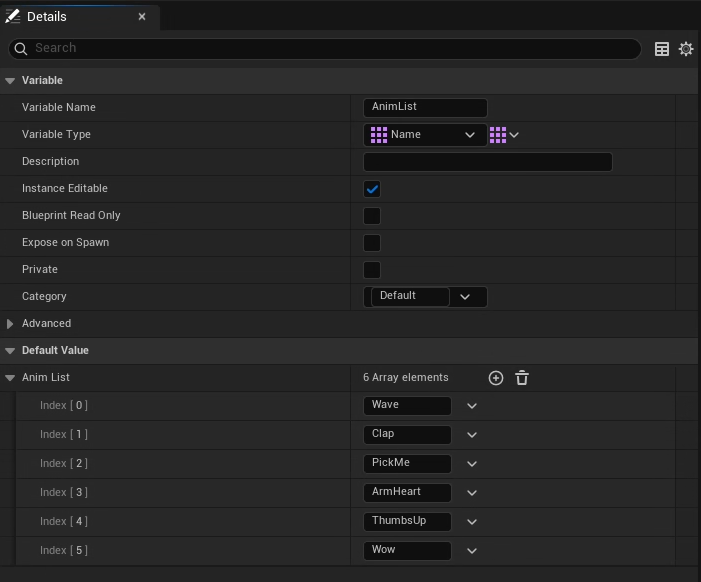Open options chevron for Index 3 ArmHeart

tap(472, 493)
